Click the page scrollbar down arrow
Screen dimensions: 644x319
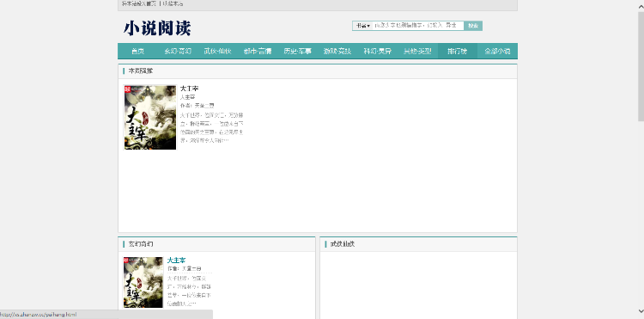[x=641, y=311]
